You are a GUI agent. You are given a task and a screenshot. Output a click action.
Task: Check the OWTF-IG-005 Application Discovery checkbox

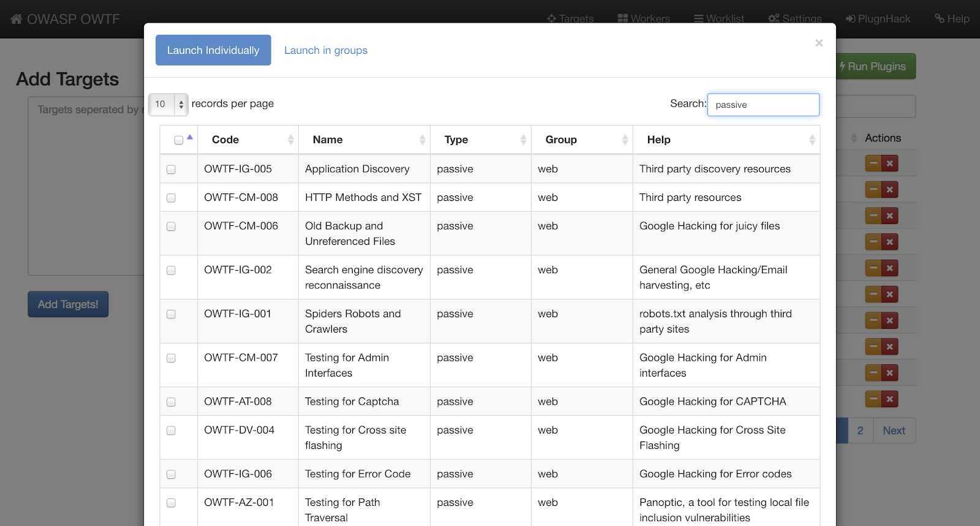(171, 170)
